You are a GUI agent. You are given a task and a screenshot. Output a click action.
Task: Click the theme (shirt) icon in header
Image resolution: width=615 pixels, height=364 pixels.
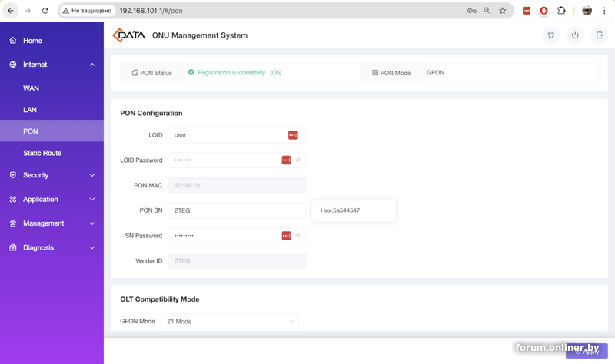point(550,35)
